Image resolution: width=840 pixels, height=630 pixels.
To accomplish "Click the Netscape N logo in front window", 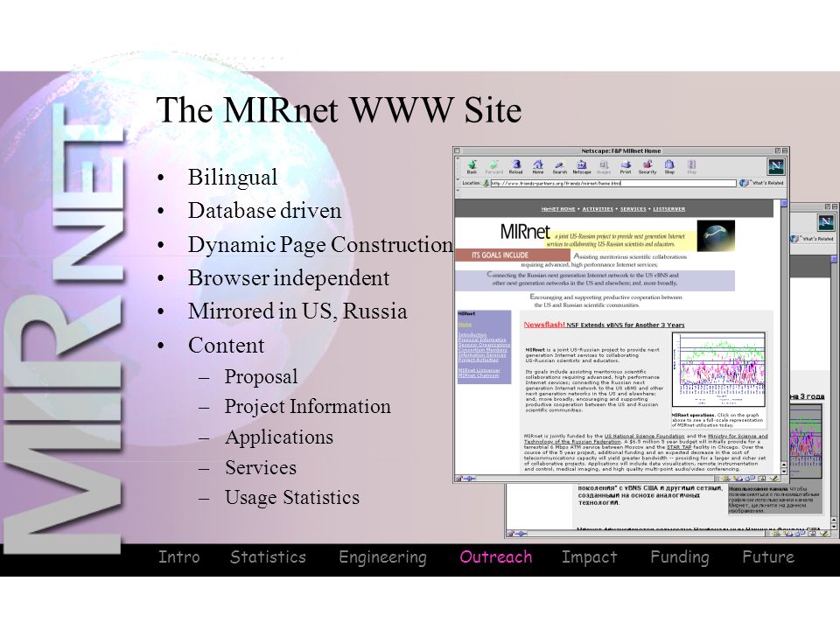I will coord(776,166).
